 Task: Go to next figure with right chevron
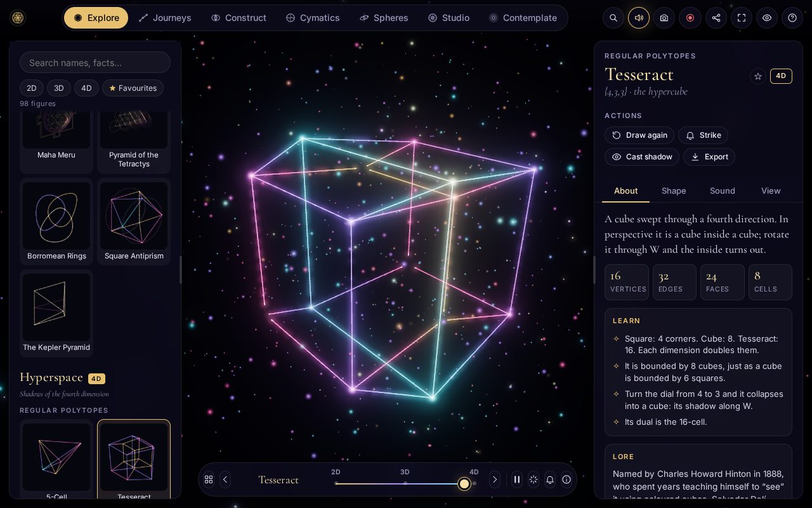(x=495, y=479)
